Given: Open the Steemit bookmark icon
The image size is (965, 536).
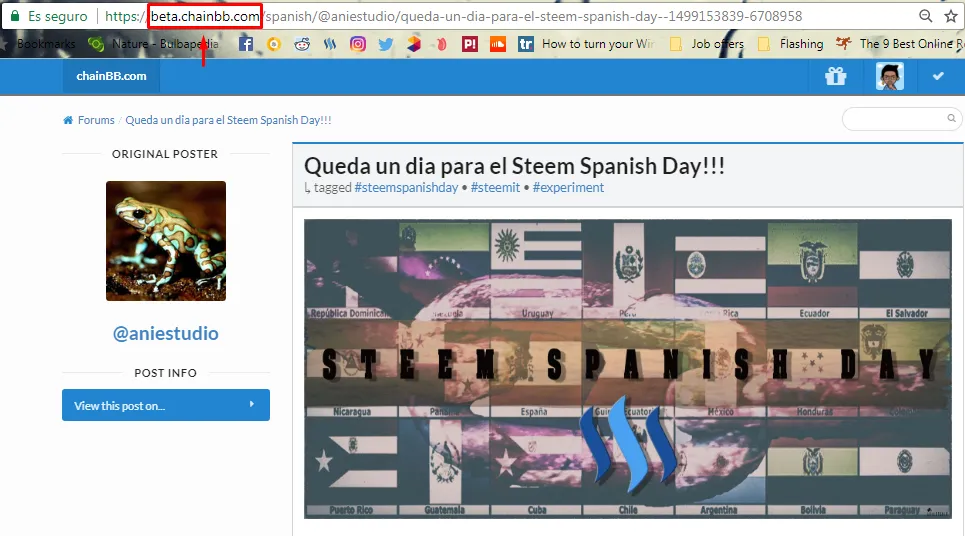Looking at the screenshot, I should point(330,44).
